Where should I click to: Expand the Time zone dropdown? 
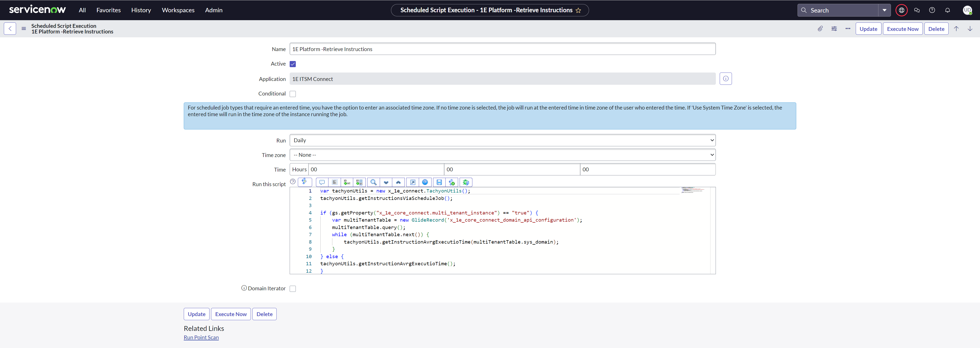502,155
